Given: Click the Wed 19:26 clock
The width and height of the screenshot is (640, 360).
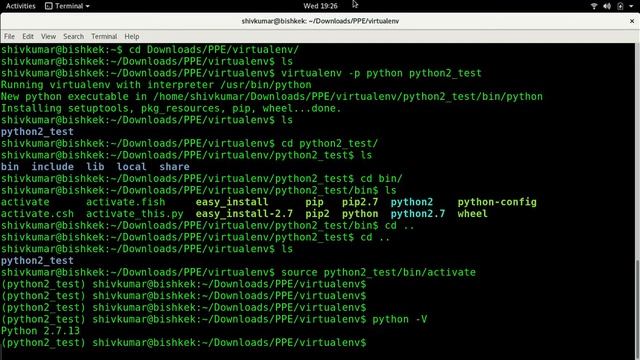Looking at the screenshot, I should [x=320, y=6].
